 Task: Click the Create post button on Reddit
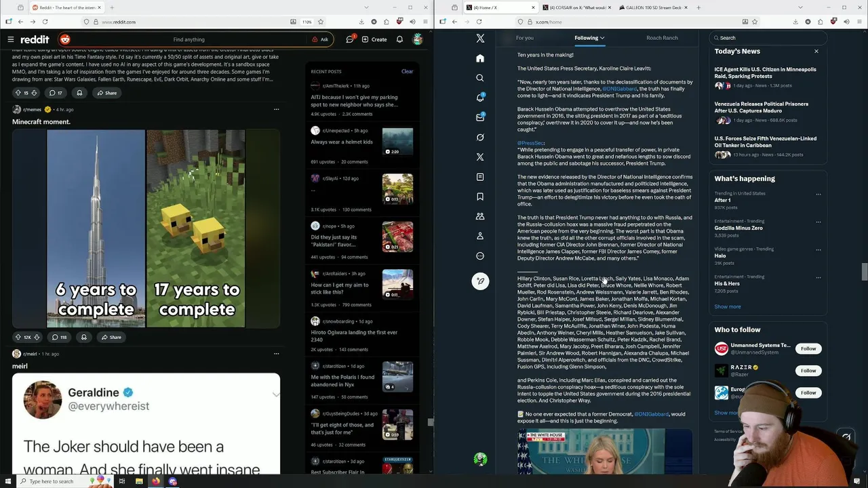click(374, 39)
